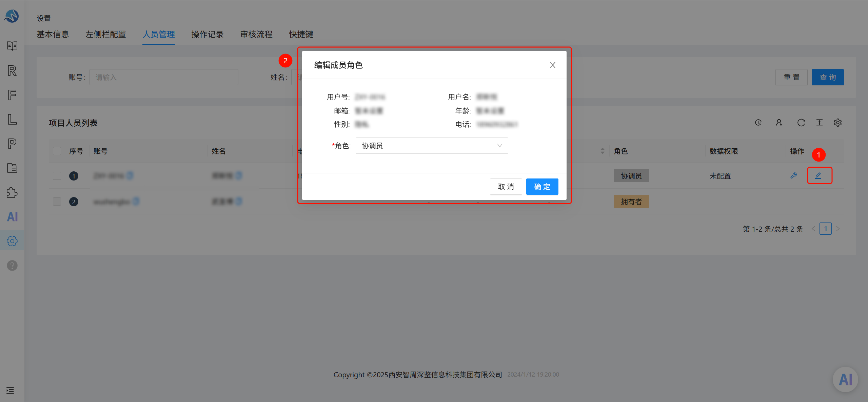The width and height of the screenshot is (868, 402).
Task: Click the 查询 button
Action: [x=828, y=77]
